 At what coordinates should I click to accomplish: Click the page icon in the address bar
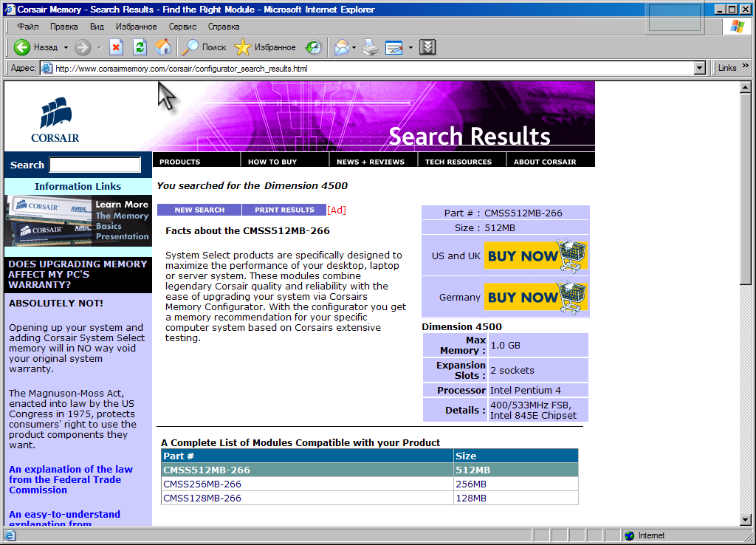[x=47, y=68]
